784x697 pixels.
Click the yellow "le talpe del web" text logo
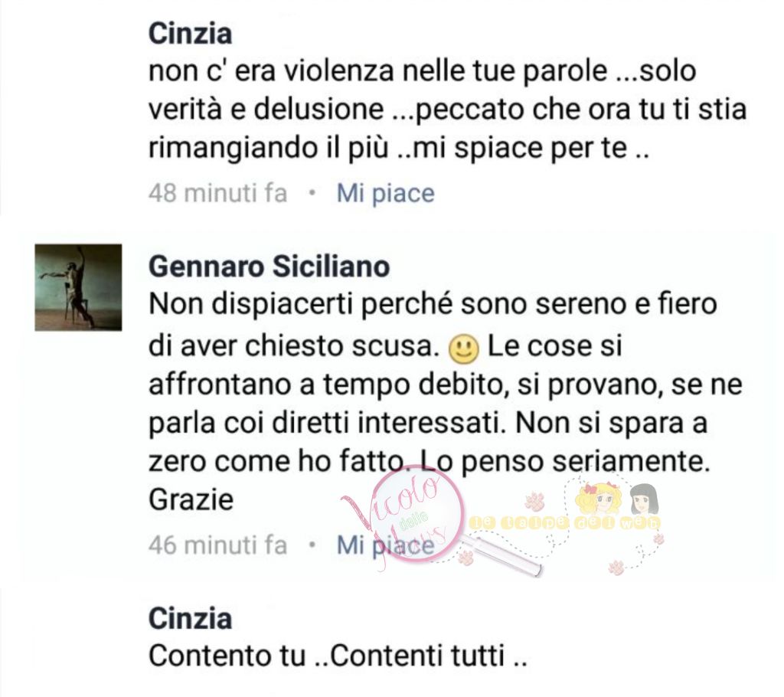pyautogui.click(x=565, y=523)
